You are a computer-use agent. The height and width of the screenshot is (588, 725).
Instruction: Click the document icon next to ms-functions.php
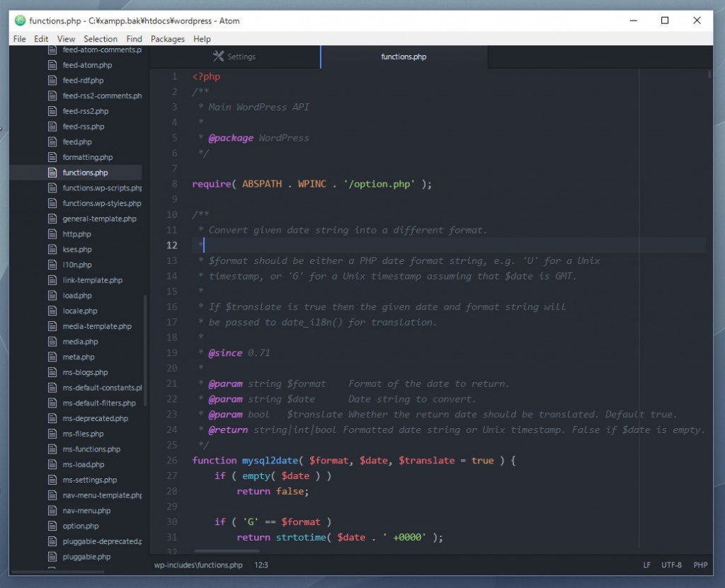click(x=52, y=449)
